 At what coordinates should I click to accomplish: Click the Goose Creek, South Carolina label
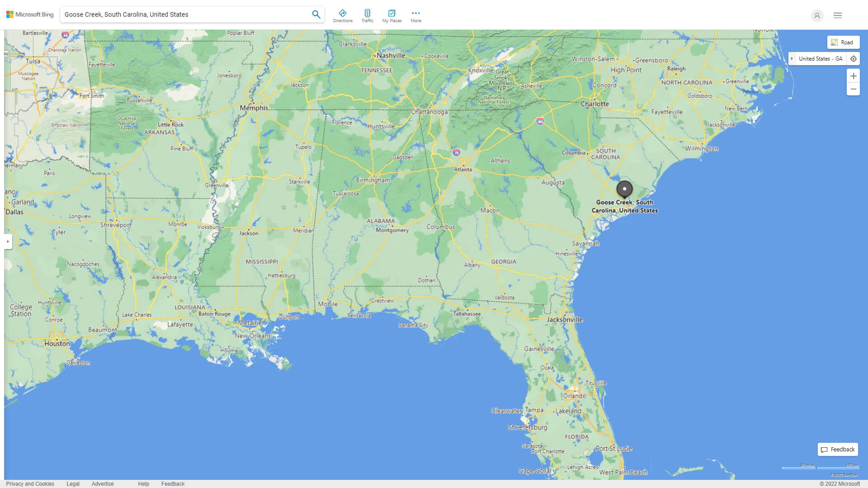click(625, 206)
